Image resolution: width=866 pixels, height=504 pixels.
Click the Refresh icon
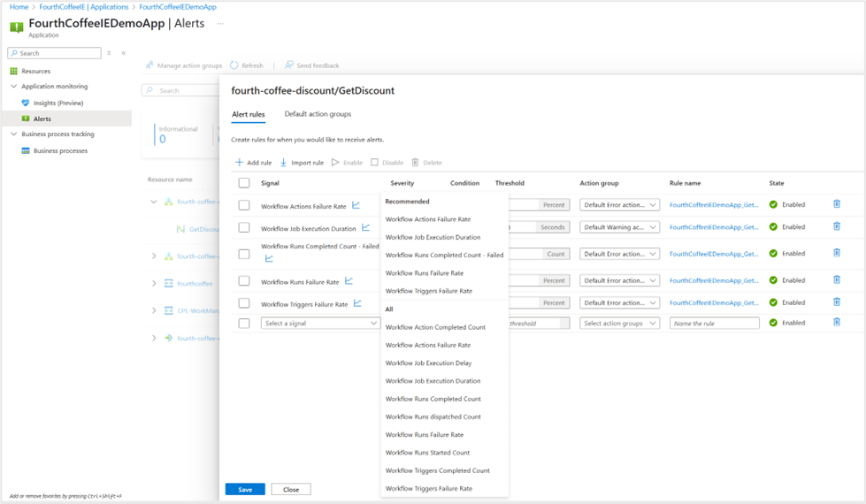pos(234,65)
